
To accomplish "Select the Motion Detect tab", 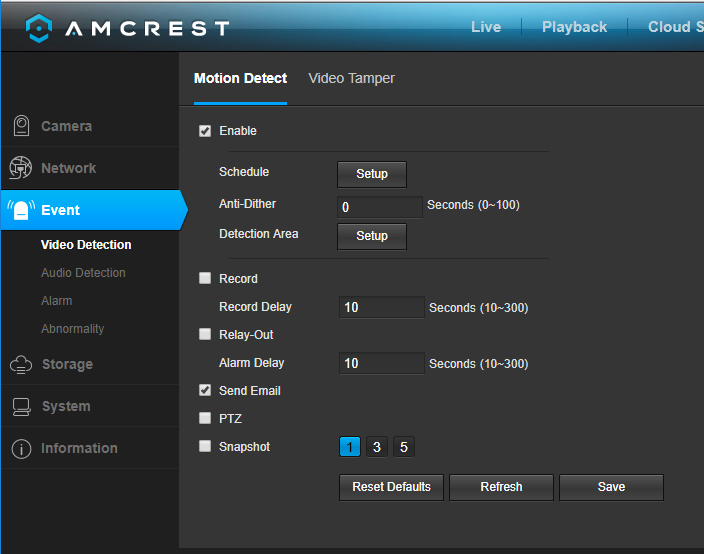I will [240, 78].
